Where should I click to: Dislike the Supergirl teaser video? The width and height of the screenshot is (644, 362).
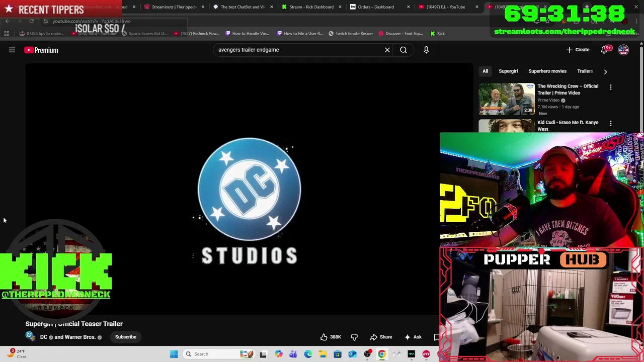(354, 337)
